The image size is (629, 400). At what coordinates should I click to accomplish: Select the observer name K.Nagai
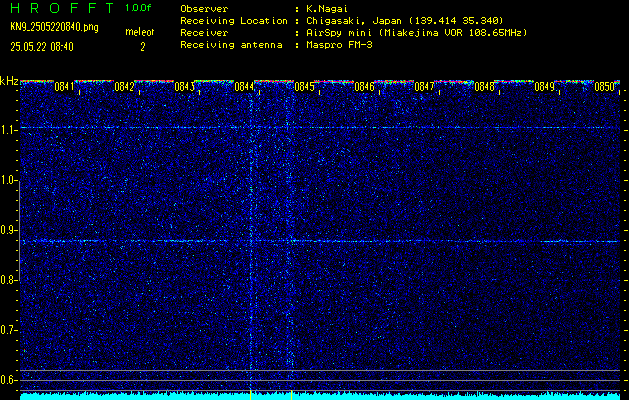point(327,8)
